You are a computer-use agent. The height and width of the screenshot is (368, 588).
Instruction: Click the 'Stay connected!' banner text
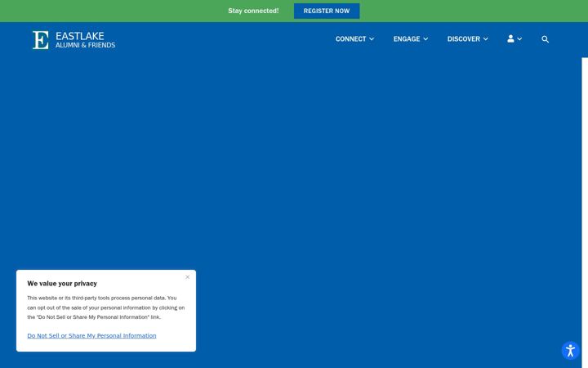tap(253, 11)
